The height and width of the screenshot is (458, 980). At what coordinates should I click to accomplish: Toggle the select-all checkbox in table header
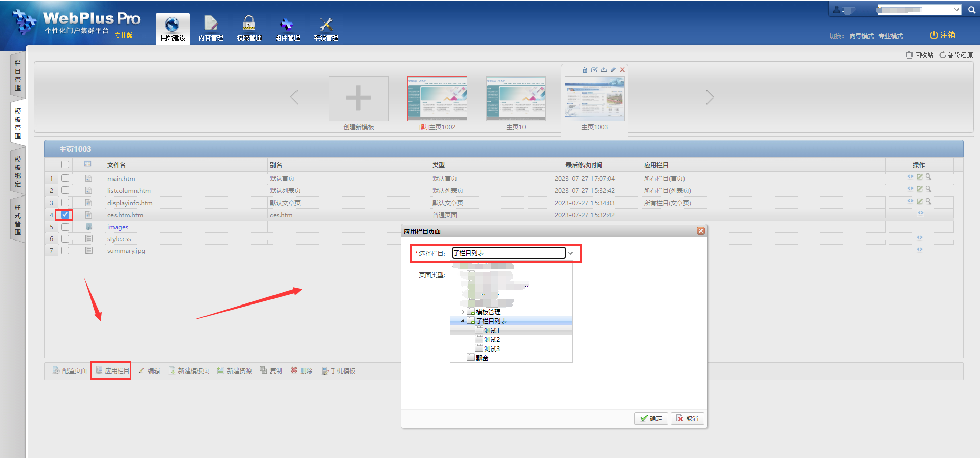click(x=65, y=165)
